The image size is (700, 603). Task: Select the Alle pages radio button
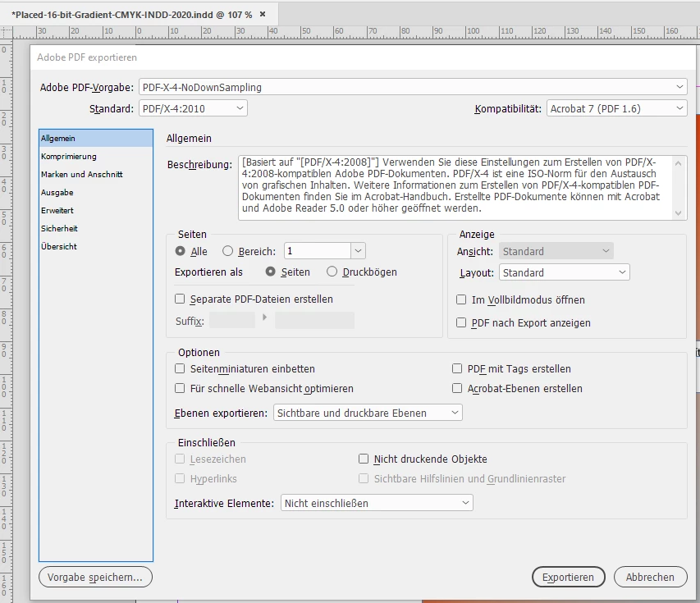coord(181,251)
